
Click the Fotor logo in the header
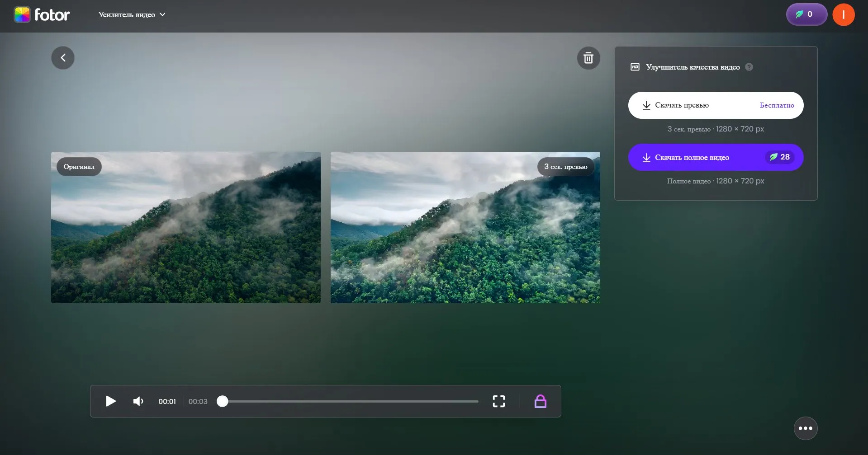tap(42, 15)
